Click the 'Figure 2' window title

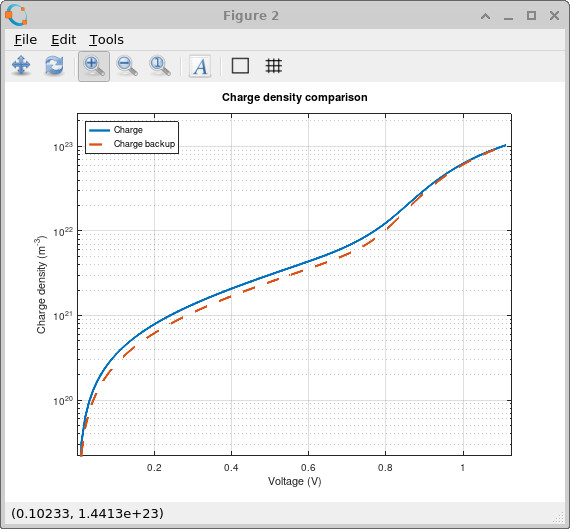click(251, 16)
